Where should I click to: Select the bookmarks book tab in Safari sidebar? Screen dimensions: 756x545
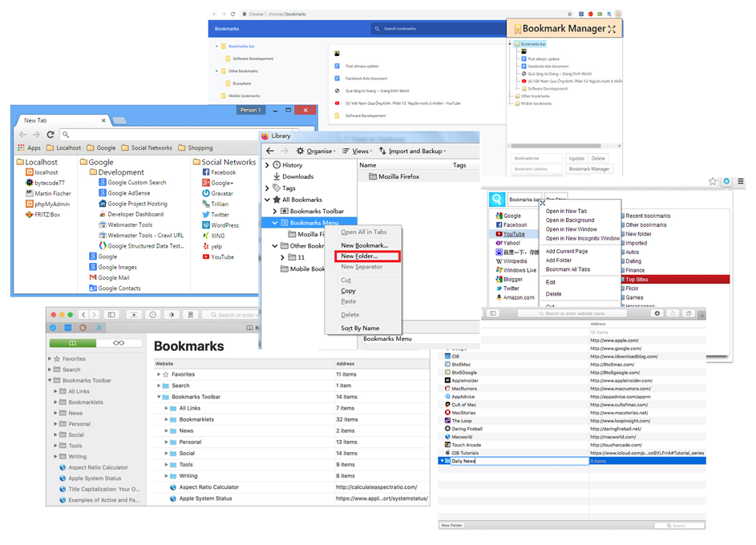73,343
